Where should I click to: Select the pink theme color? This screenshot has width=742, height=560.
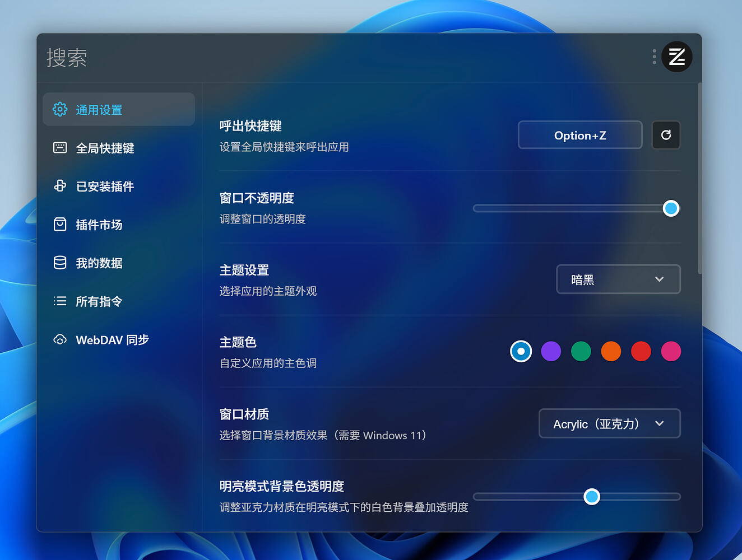pos(671,351)
